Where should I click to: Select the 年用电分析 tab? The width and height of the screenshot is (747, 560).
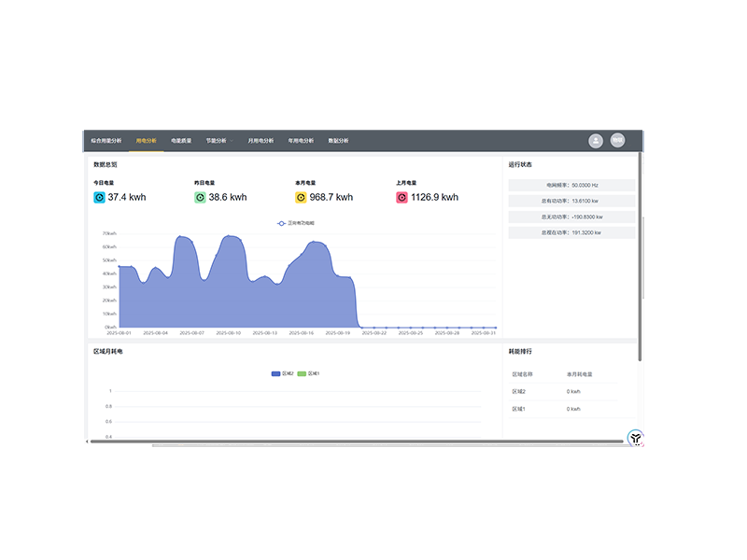pyautogui.click(x=301, y=141)
